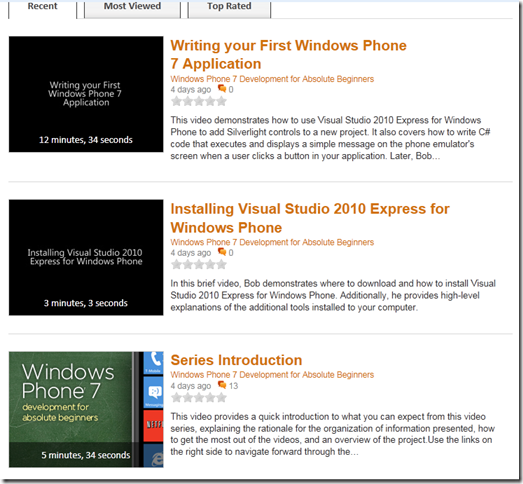
Task: Rate Writing your First Windows Phone video five stars
Action: click(x=221, y=101)
